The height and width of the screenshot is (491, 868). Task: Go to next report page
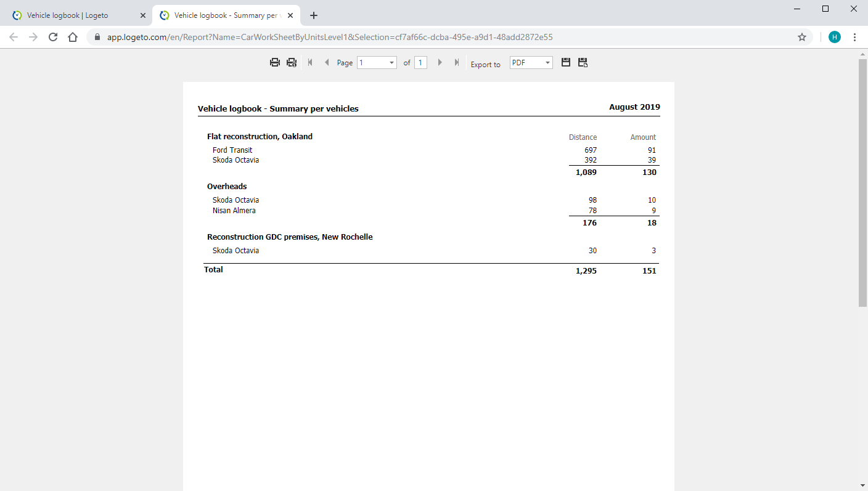440,62
